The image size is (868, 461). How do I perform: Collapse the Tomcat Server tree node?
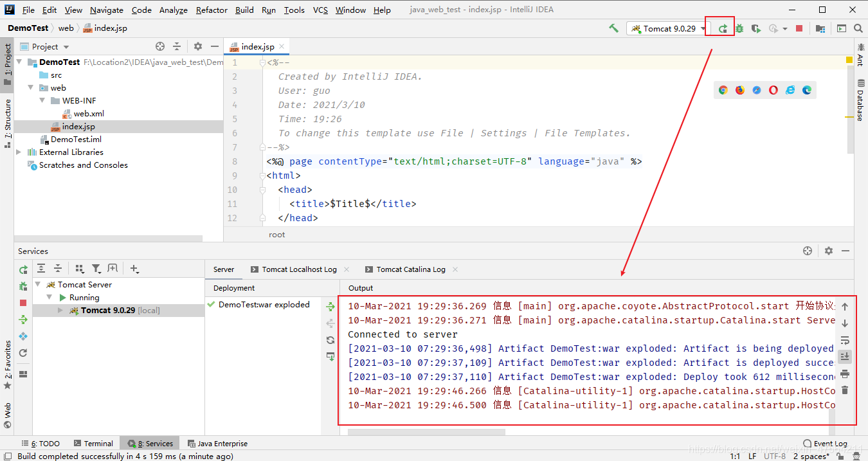[38, 285]
